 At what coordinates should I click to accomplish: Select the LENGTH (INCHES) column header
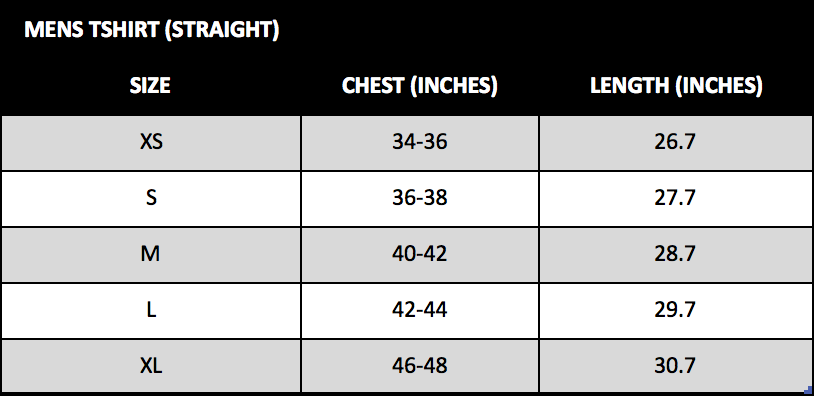676,86
